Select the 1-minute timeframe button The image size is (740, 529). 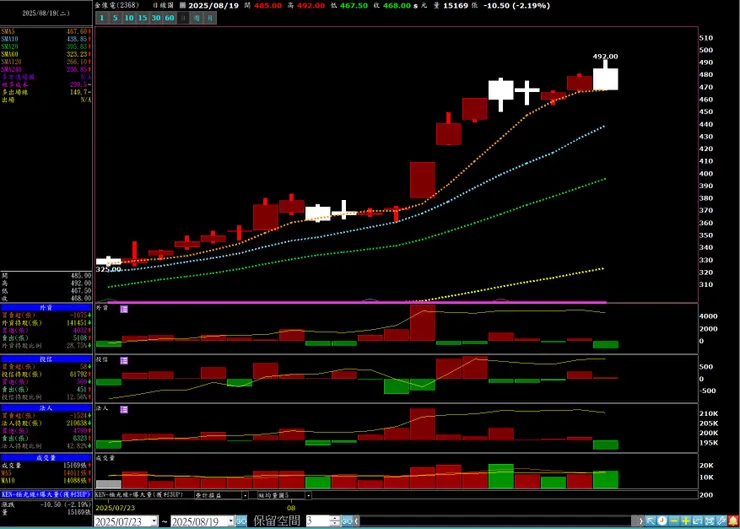pos(101,18)
